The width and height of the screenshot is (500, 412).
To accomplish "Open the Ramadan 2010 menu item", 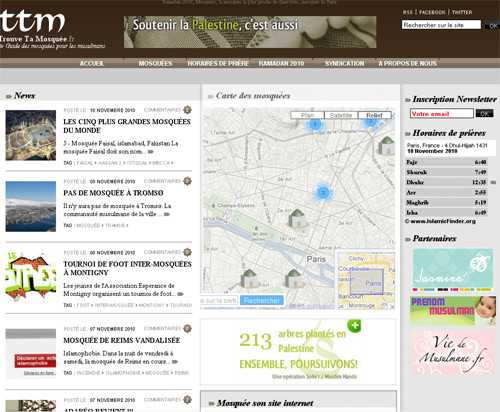I will (281, 63).
